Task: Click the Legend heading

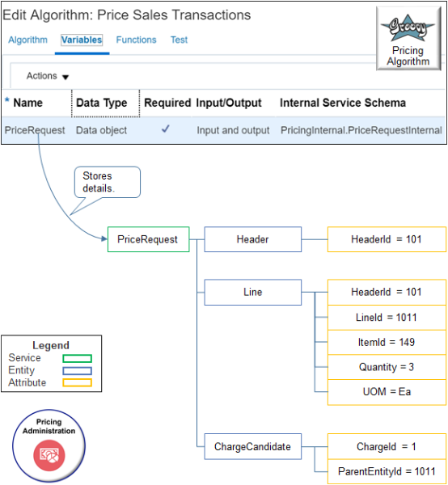Action: (51, 345)
